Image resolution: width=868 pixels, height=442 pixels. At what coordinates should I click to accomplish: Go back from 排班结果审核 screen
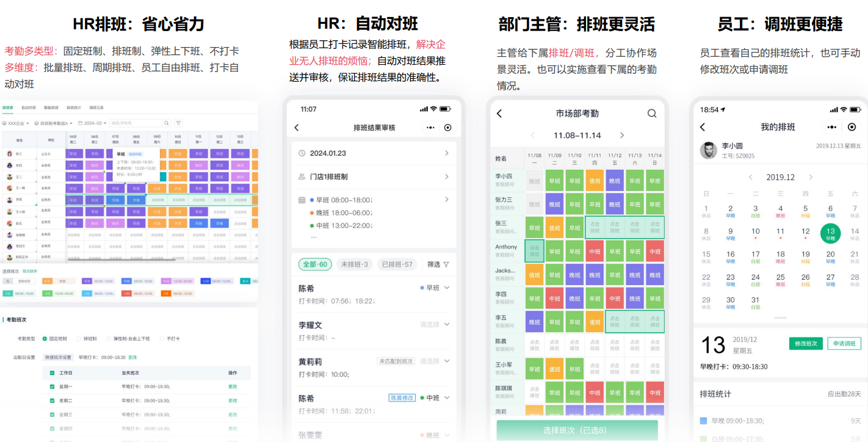297,128
